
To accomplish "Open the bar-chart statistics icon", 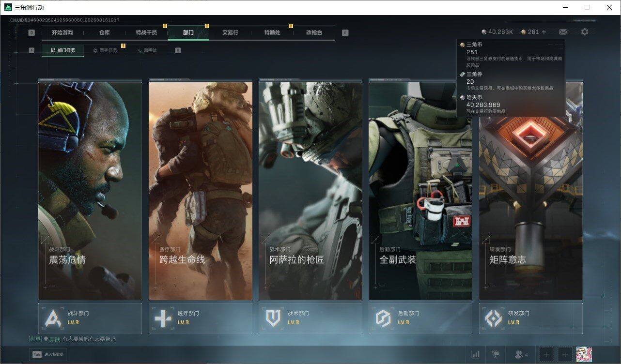I will point(476,354).
